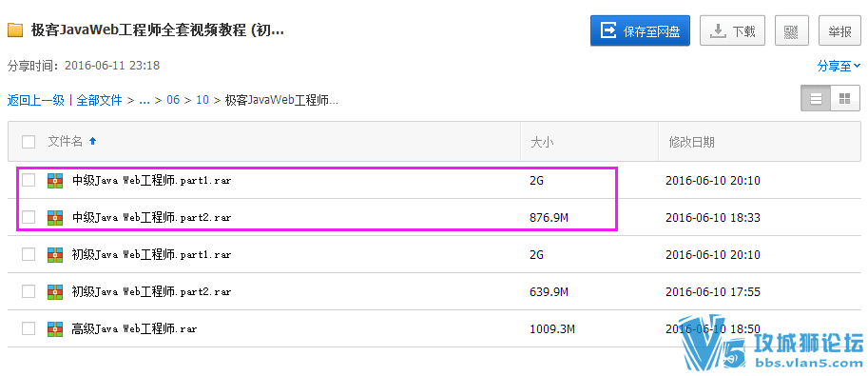Viewport: 868px width, 376px height.
Task: Open breadcrumb folder 10
Action: point(203,100)
